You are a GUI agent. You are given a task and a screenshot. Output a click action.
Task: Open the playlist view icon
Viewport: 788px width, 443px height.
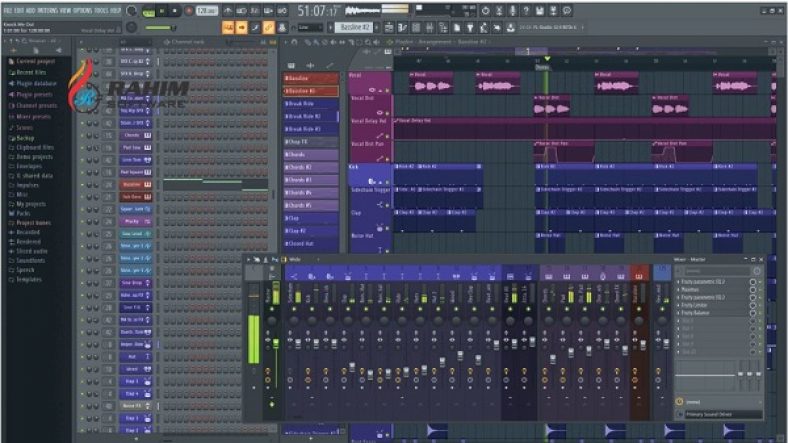point(389,28)
